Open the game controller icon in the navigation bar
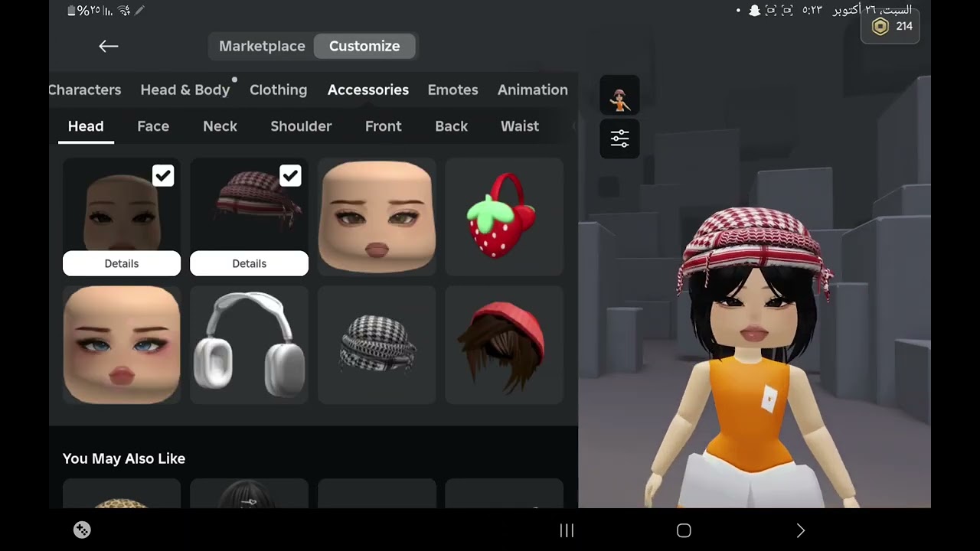This screenshot has height=551, width=980. [82, 530]
